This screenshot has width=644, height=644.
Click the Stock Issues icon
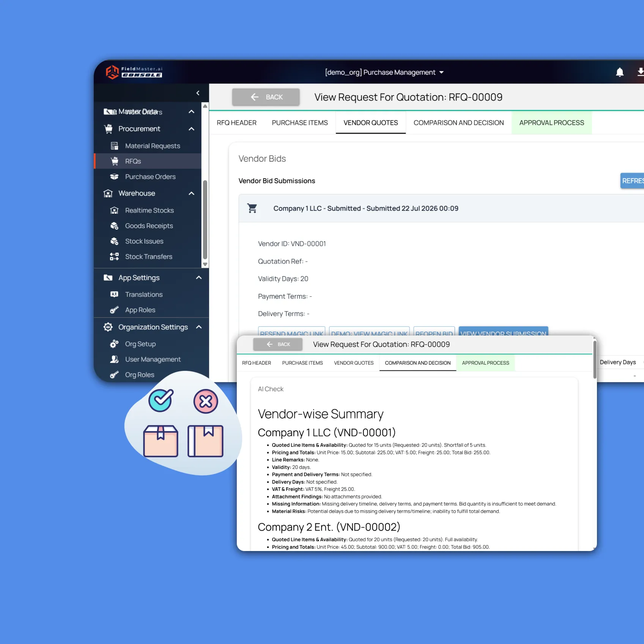pos(114,241)
